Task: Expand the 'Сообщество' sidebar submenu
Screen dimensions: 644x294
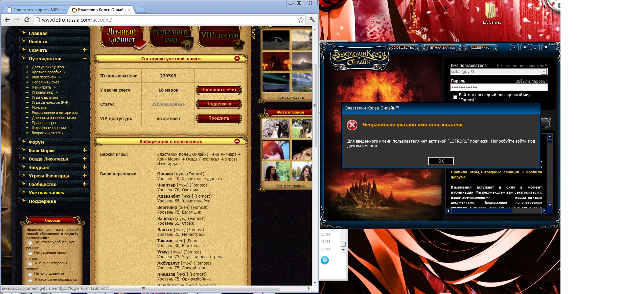Action: (85, 184)
